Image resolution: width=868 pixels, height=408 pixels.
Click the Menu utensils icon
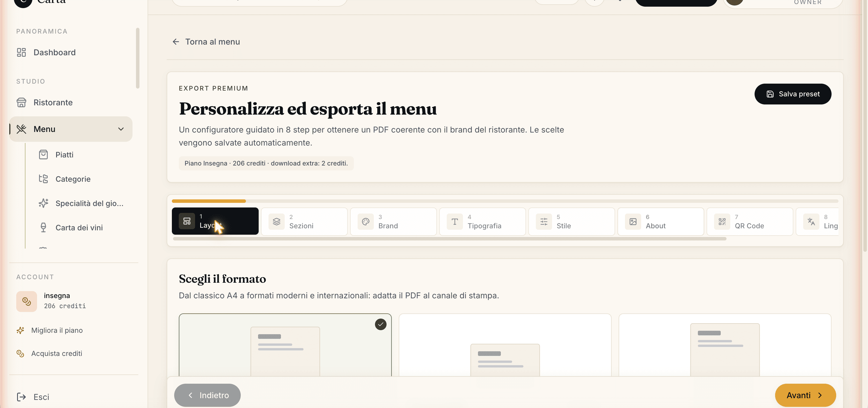pos(21,129)
